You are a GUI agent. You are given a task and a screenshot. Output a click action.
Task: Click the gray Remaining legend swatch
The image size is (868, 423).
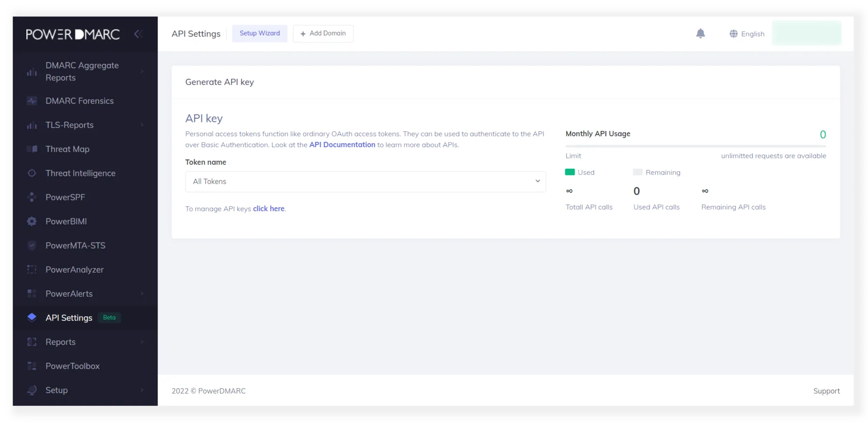click(x=638, y=172)
